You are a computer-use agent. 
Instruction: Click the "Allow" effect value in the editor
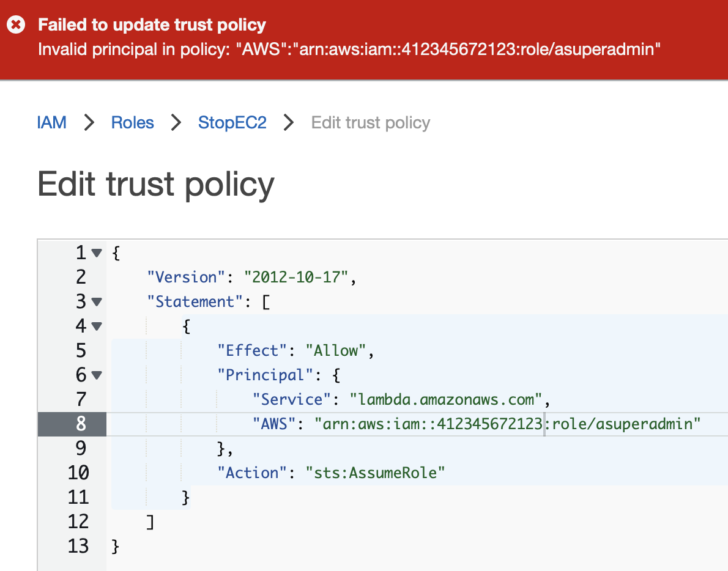(x=339, y=350)
